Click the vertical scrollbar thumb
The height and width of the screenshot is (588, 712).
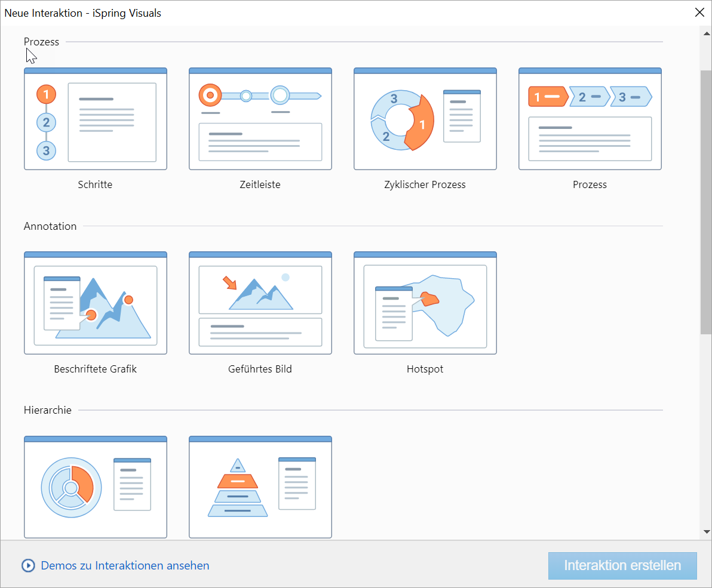pyautogui.click(x=706, y=203)
